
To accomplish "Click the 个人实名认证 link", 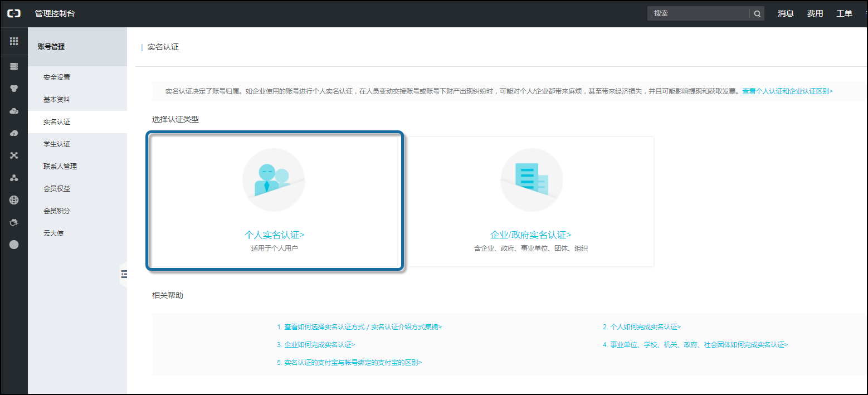I will [274, 235].
